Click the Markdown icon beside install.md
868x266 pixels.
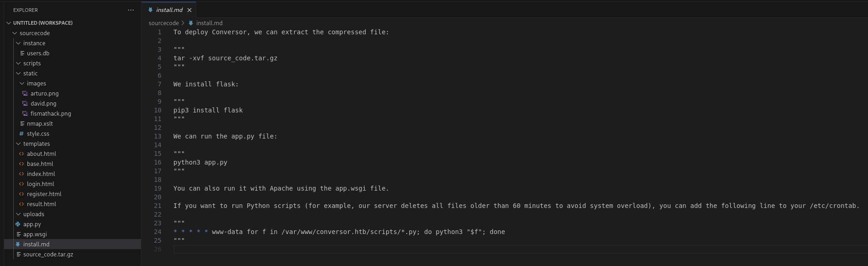click(17, 244)
